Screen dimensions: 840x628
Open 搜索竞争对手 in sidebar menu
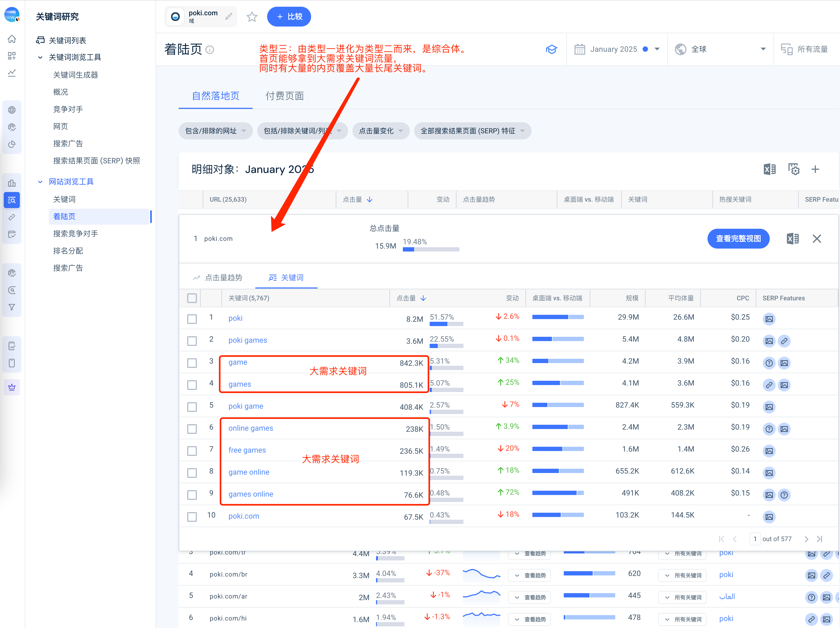coord(76,234)
